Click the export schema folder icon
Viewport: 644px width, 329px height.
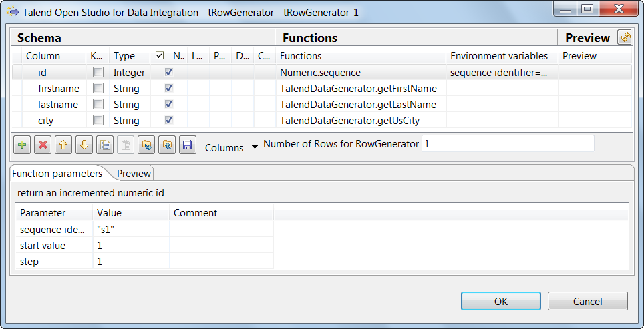(167, 145)
